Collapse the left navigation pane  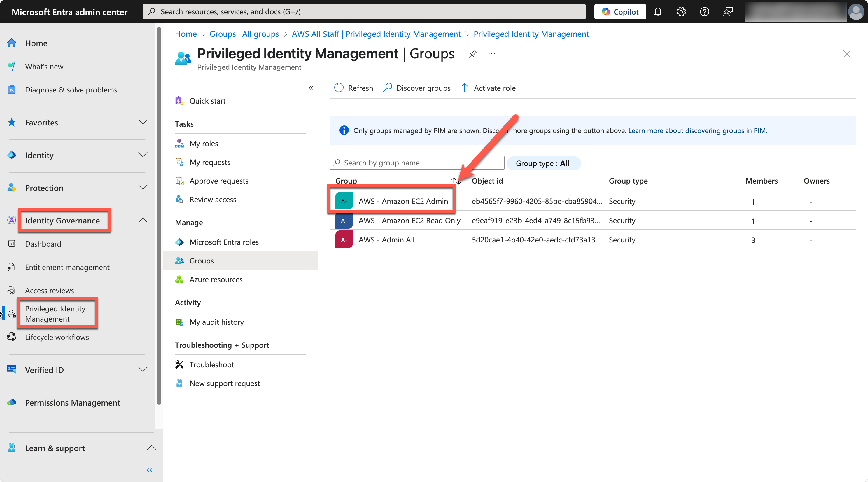(149, 471)
